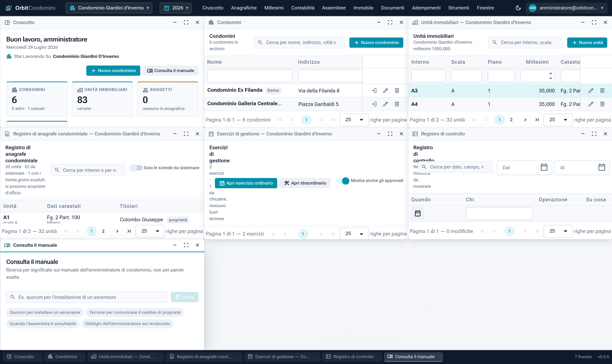Select suggestion Quorum per installare un ascensore

45,312
